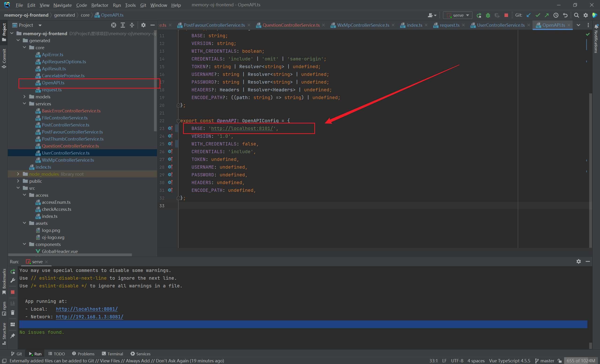This screenshot has width=600, height=364.
Task: Toggle Commit tool window on left stripe
Action: click(4, 58)
